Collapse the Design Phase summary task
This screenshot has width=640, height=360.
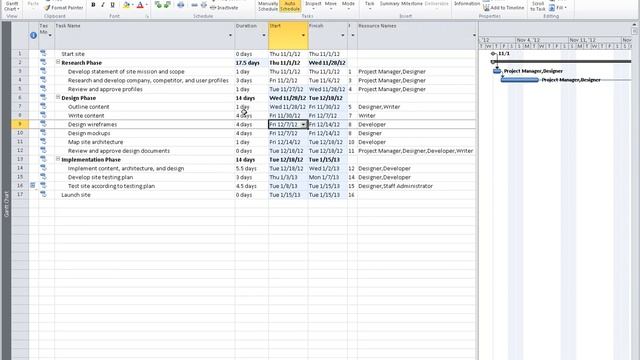[x=58, y=98]
